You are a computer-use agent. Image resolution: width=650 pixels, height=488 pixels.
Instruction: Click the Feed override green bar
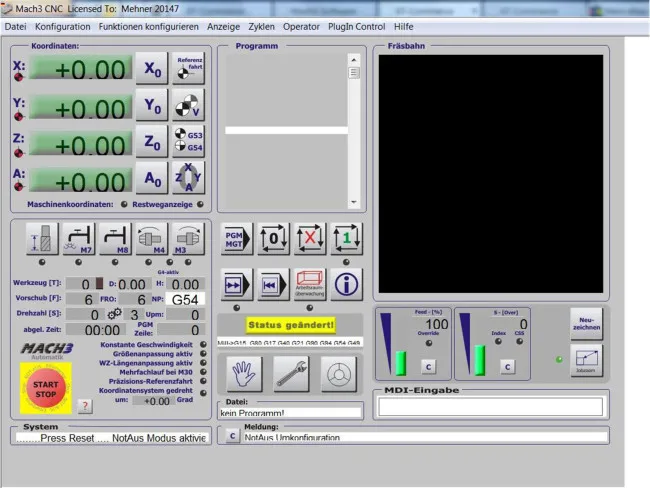coord(401,363)
